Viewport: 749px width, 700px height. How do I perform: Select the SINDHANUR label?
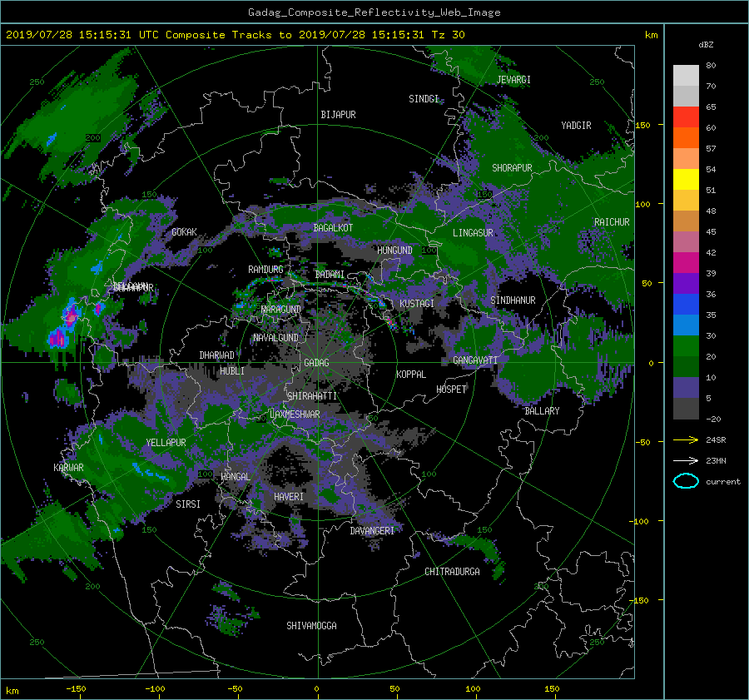(513, 300)
